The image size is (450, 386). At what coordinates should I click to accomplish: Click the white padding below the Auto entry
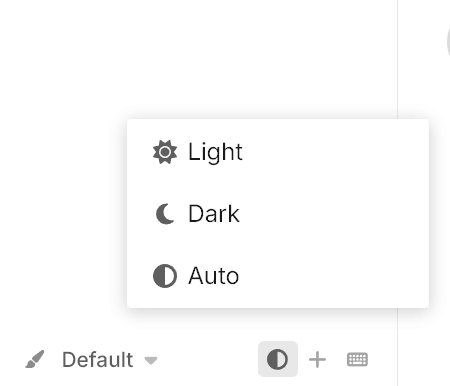click(278, 300)
